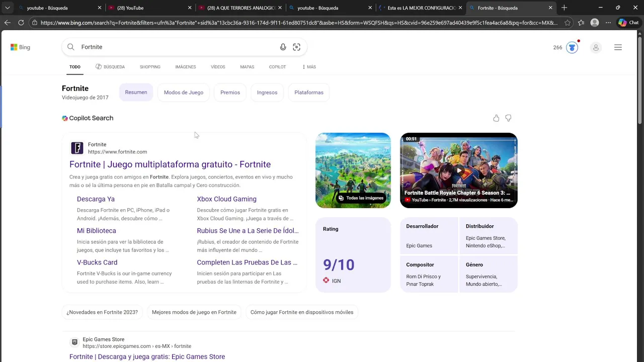Click the Fortnite search input field

click(x=178, y=47)
